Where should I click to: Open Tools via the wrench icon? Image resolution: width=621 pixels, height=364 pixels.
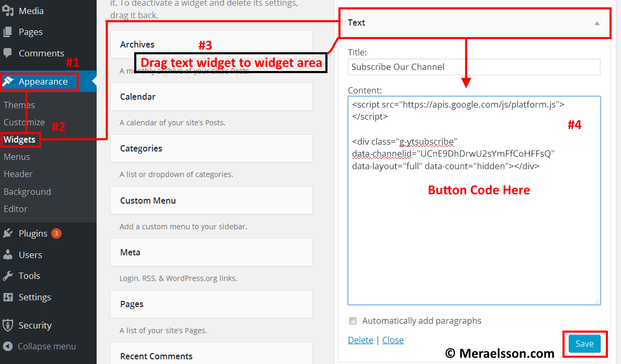pos(7,275)
